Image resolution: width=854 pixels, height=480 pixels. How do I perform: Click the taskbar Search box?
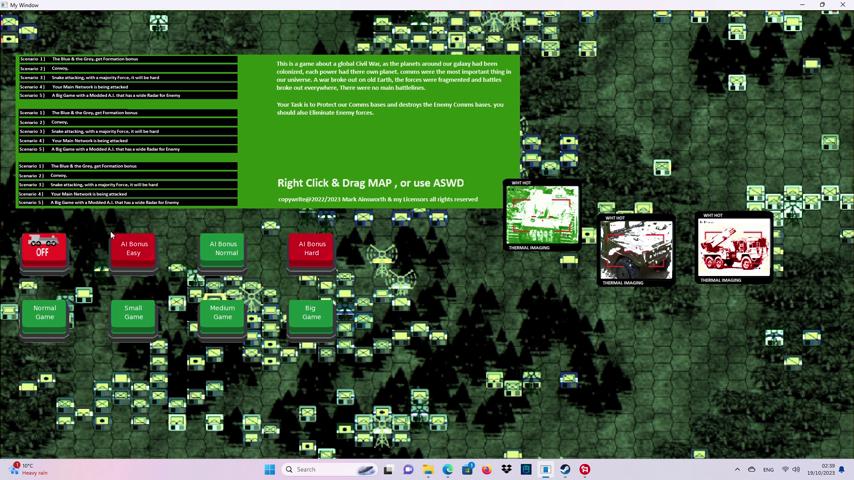click(330, 469)
